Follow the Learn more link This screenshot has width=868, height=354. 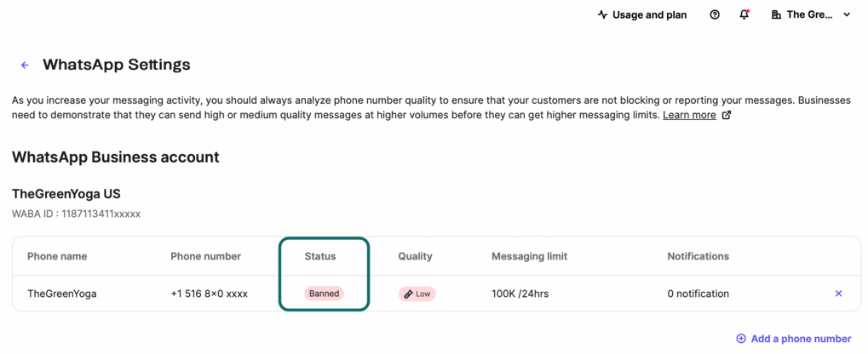(689, 115)
